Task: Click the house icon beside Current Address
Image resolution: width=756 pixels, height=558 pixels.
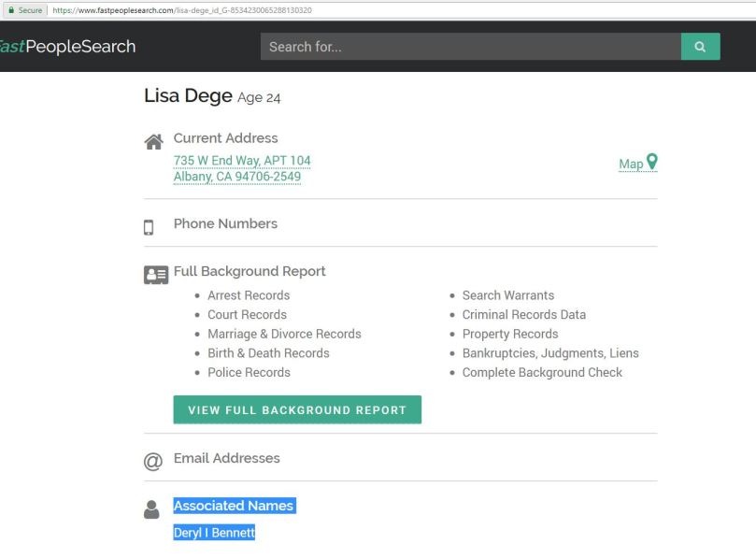Action: coord(153,142)
